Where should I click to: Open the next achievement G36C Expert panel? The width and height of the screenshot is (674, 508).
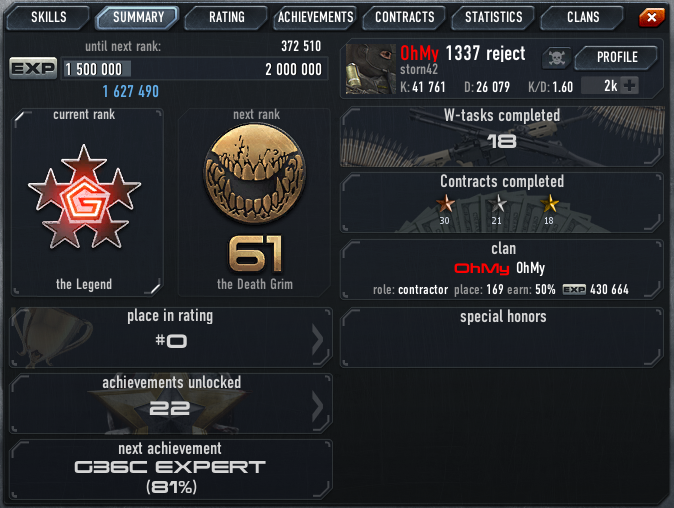(x=171, y=469)
